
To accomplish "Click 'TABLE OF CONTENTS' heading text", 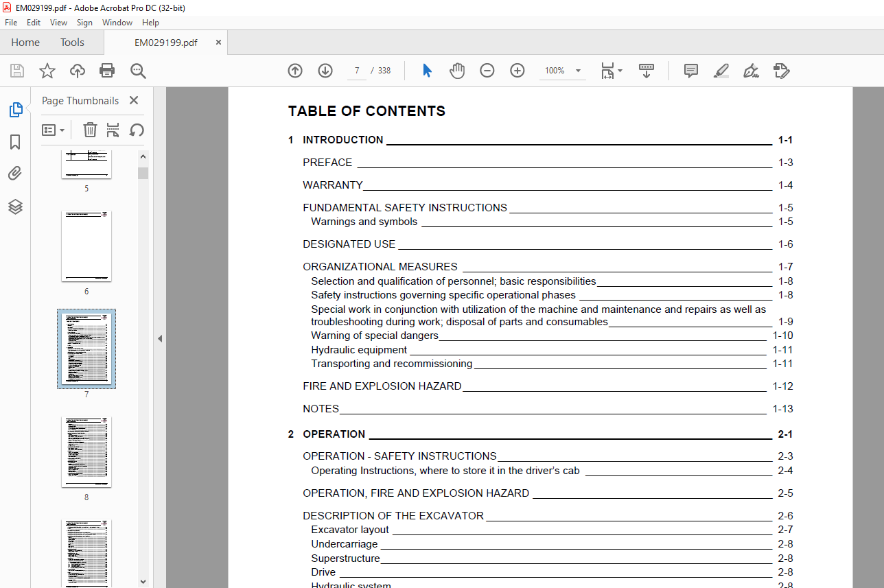I will click(367, 111).
